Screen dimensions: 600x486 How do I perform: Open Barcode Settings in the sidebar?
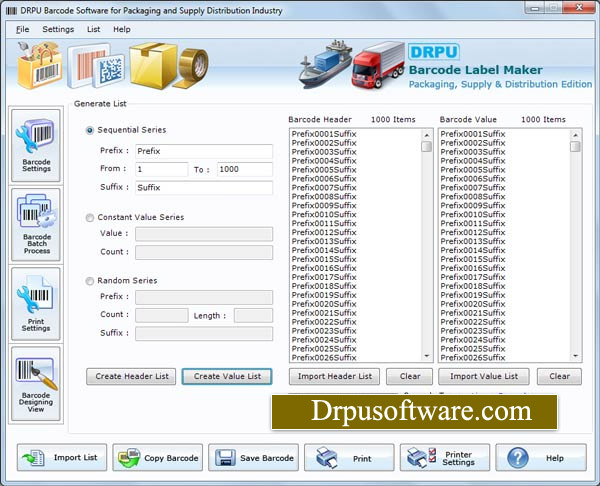[36, 145]
